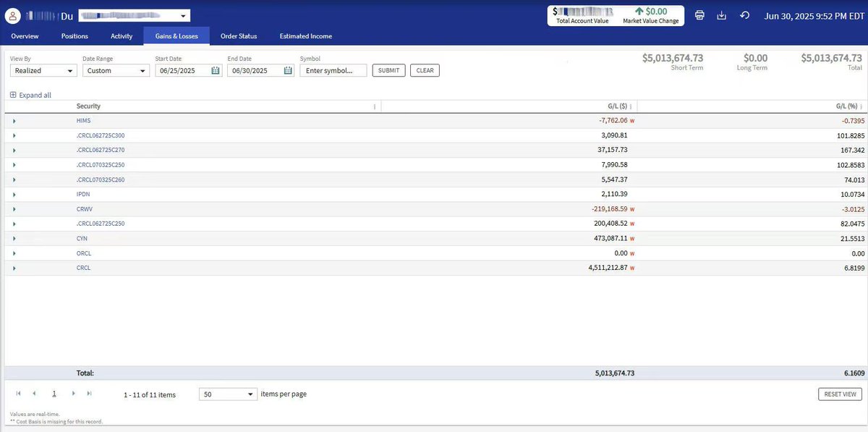
Task: Open the .CRCL062725C250 security link
Action: 101,224
